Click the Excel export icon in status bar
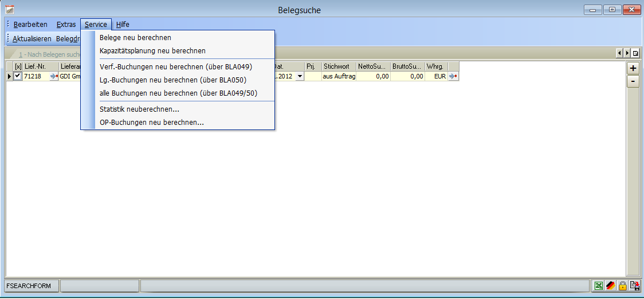The height and width of the screenshot is (299, 644). (598, 286)
